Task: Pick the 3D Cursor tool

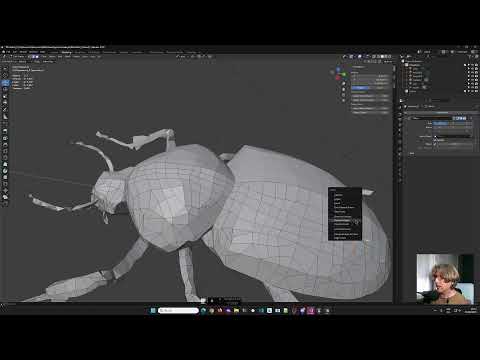Action: click(5, 89)
